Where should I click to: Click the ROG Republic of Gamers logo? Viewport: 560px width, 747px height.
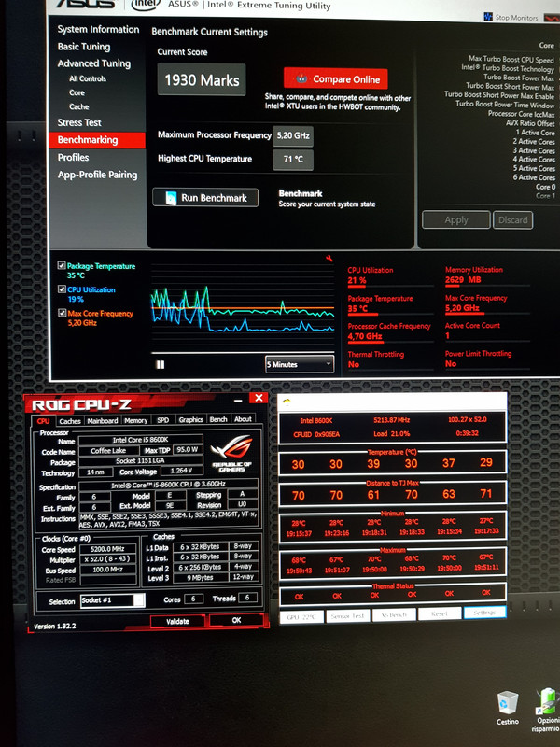coord(231,454)
